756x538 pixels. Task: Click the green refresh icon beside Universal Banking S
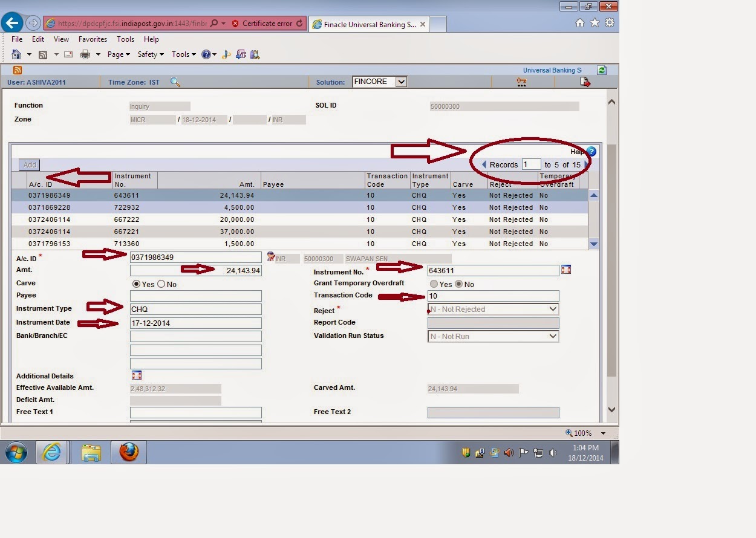tap(601, 70)
